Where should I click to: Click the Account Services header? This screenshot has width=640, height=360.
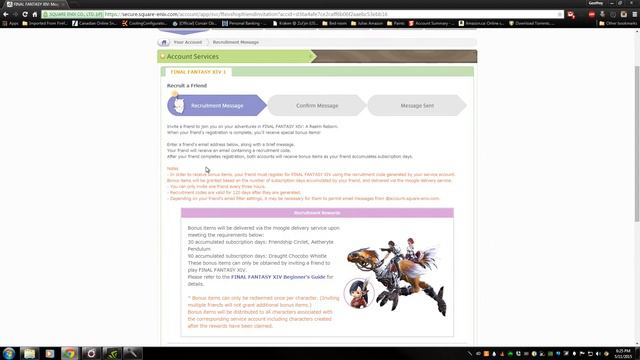click(x=193, y=56)
